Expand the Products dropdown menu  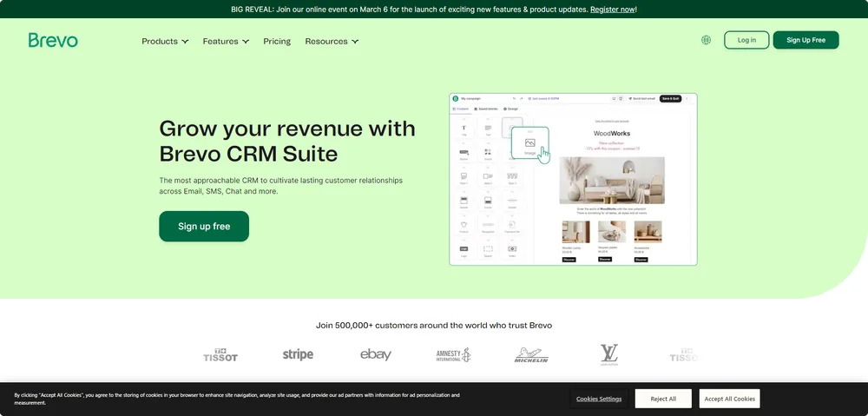pos(165,41)
